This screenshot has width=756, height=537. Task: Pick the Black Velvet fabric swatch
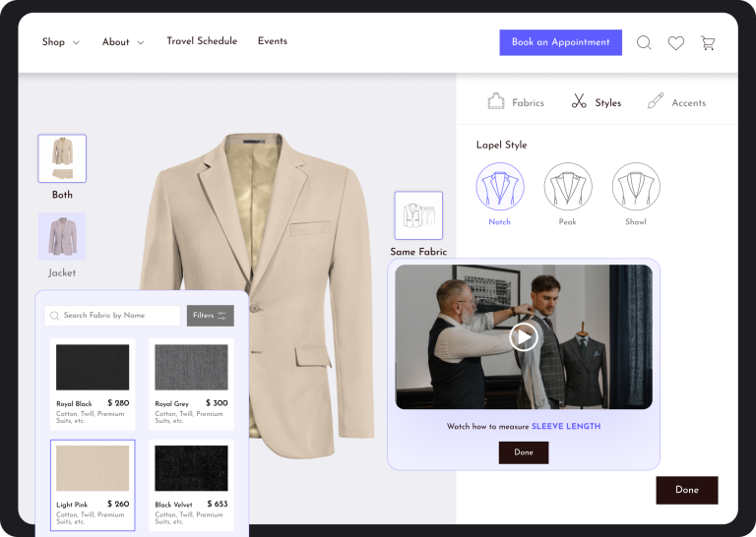pos(191,468)
